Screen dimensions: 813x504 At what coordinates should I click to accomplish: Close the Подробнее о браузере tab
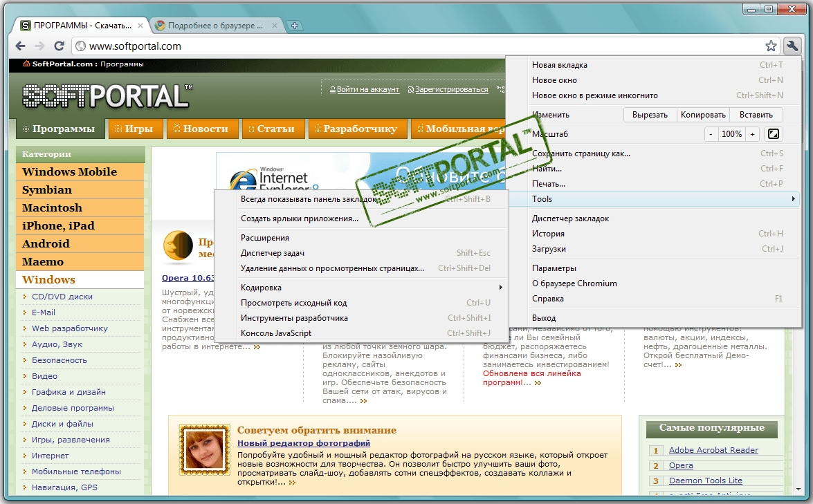[x=274, y=26]
